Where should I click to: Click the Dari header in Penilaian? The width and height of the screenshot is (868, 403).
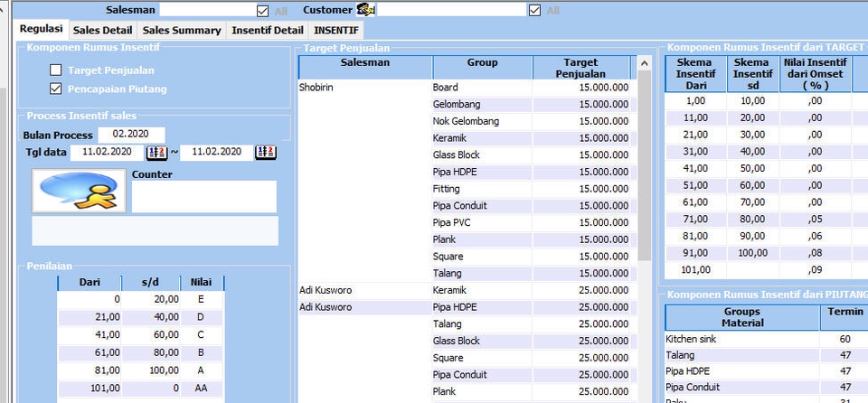(90, 282)
